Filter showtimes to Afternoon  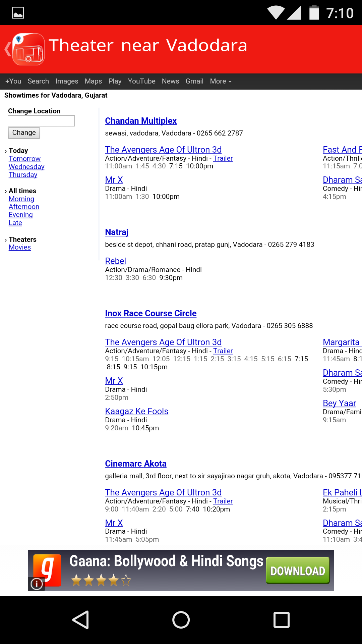[24, 207]
